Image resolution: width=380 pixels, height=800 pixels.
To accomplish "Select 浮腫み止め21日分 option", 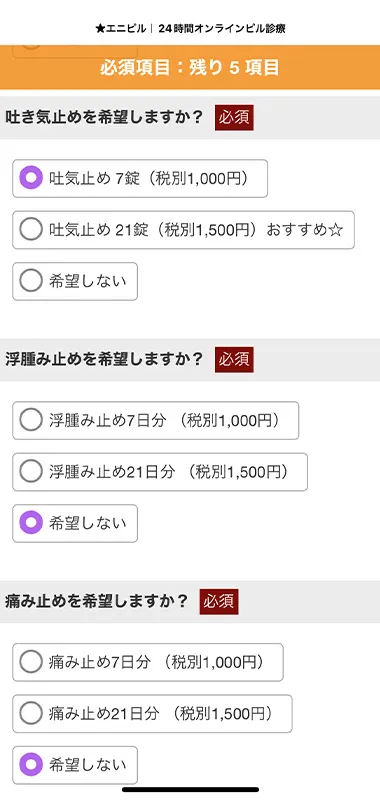I will coord(160,472).
